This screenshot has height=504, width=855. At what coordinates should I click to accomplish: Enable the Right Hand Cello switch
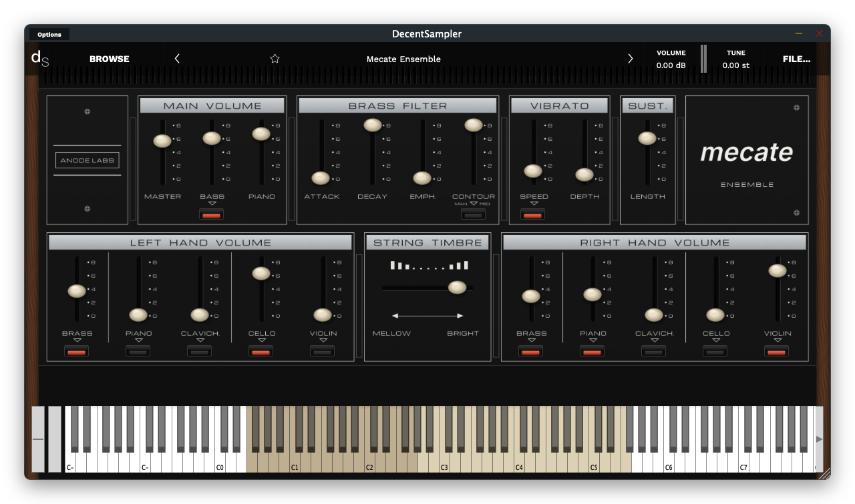coord(715,351)
